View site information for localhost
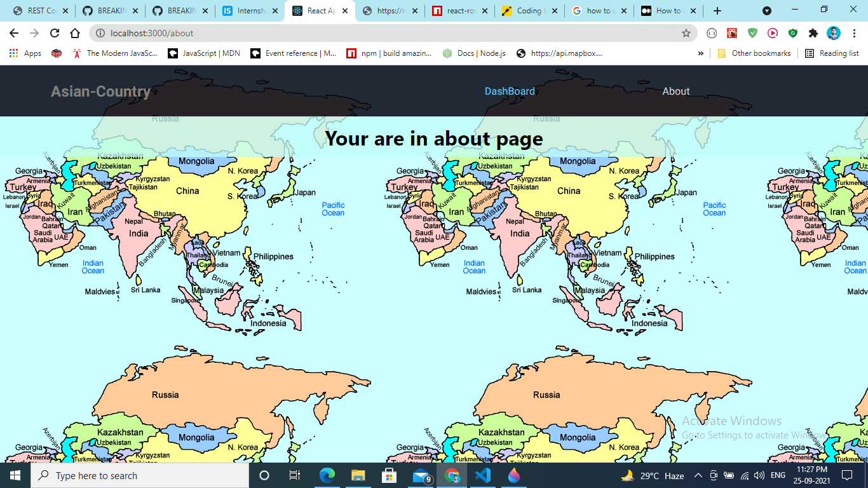868x488 pixels. 100,33
